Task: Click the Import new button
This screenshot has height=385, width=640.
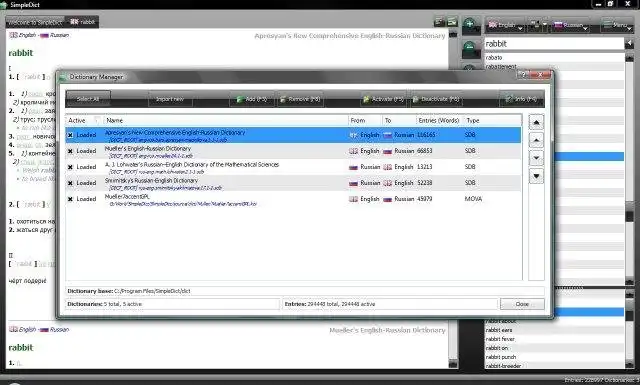Action: (x=170, y=99)
